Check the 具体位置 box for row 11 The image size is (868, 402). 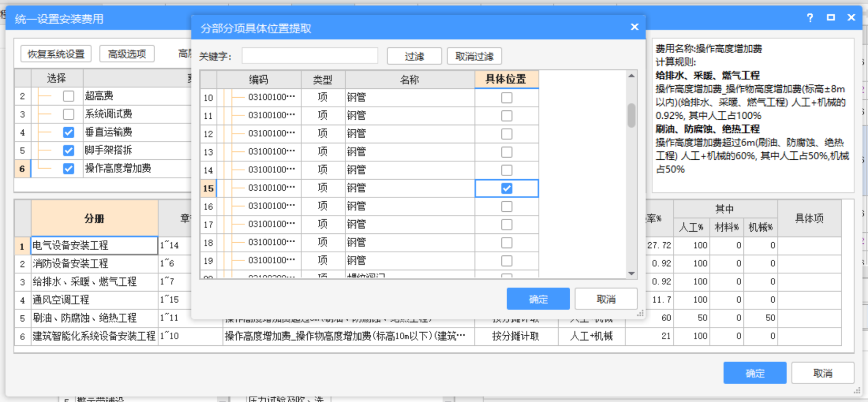[507, 116]
